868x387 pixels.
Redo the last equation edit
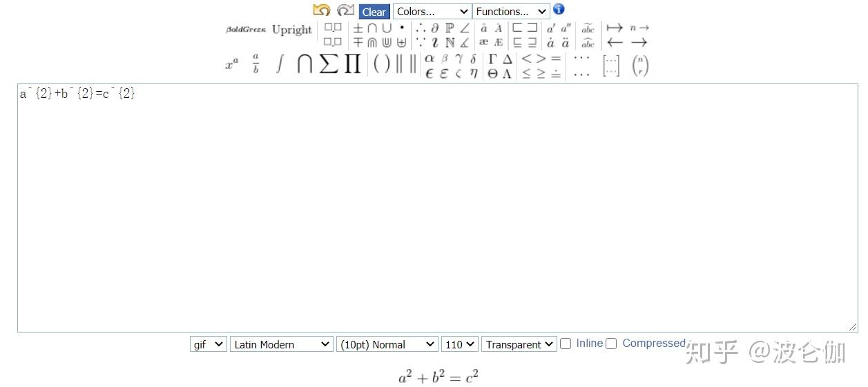(x=345, y=10)
